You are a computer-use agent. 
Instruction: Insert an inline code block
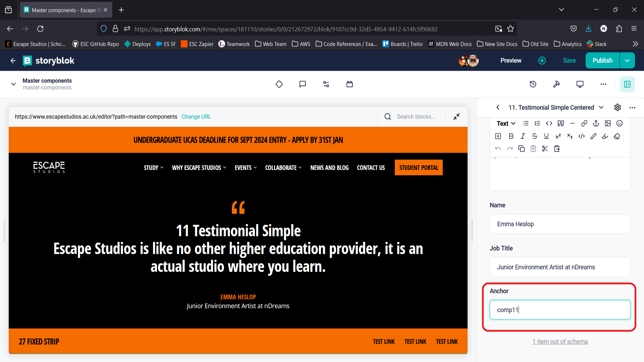tap(549, 123)
